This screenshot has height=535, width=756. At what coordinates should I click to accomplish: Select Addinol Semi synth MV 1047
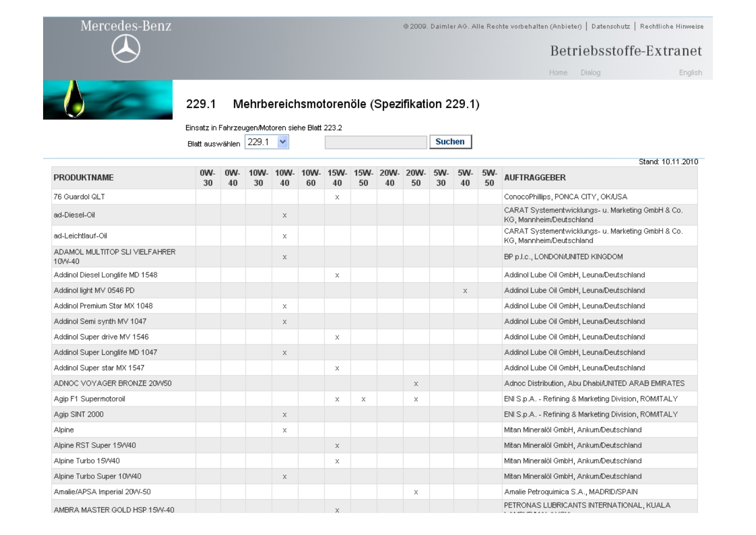[100, 321]
